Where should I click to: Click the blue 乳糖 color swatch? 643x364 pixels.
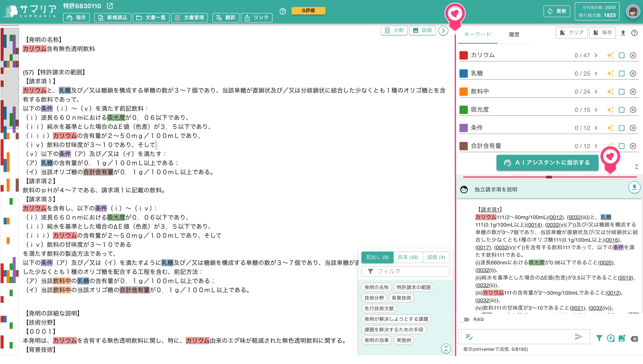(463, 74)
